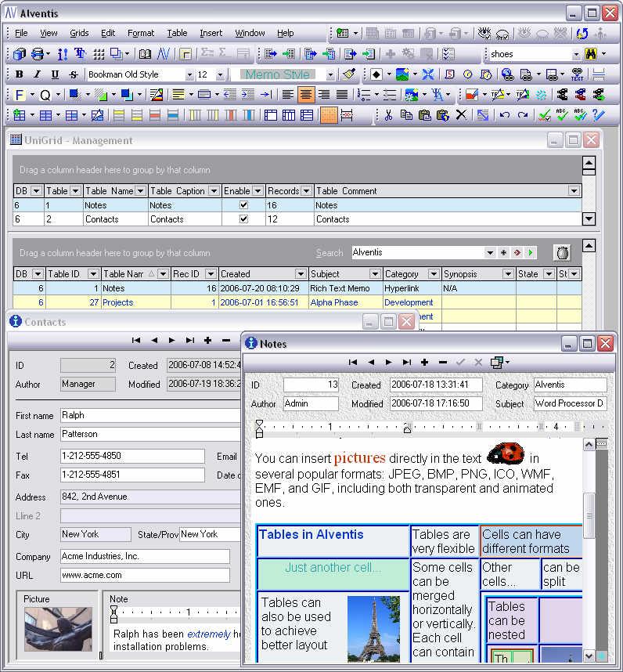
Task: Click the Tel field 1-212-555-4850
Action: pos(132,456)
